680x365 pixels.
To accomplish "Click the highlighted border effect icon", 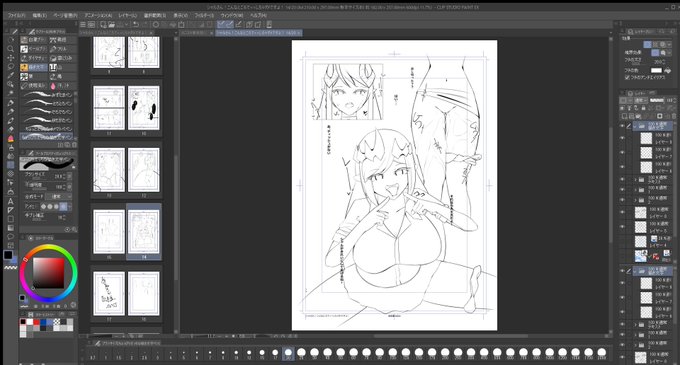I will coord(655,52).
